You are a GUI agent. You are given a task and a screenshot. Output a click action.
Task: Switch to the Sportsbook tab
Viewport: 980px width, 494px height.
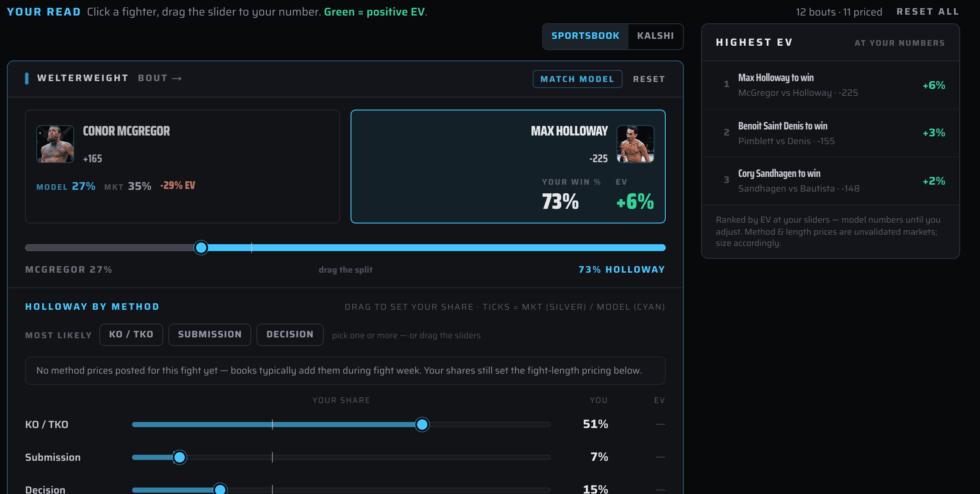click(x=585, y=36)
